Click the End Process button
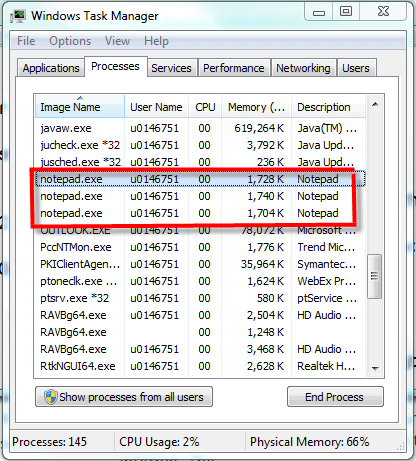416x461 pixels. tap(335, 397)
